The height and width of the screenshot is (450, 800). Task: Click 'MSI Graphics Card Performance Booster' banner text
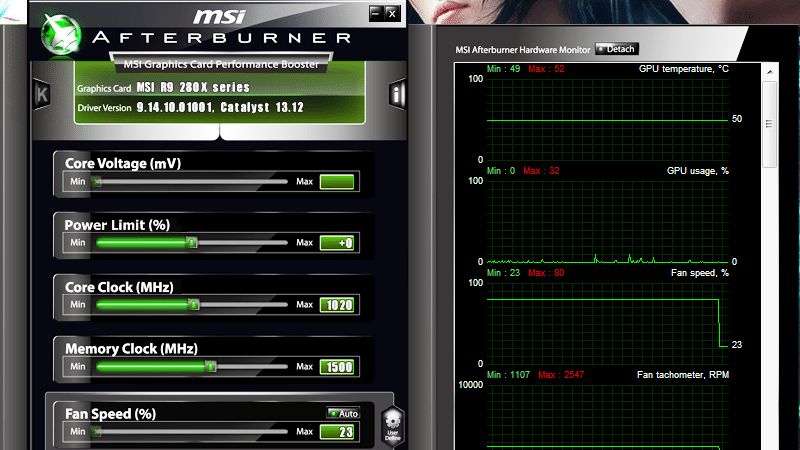tap(221, 64)
